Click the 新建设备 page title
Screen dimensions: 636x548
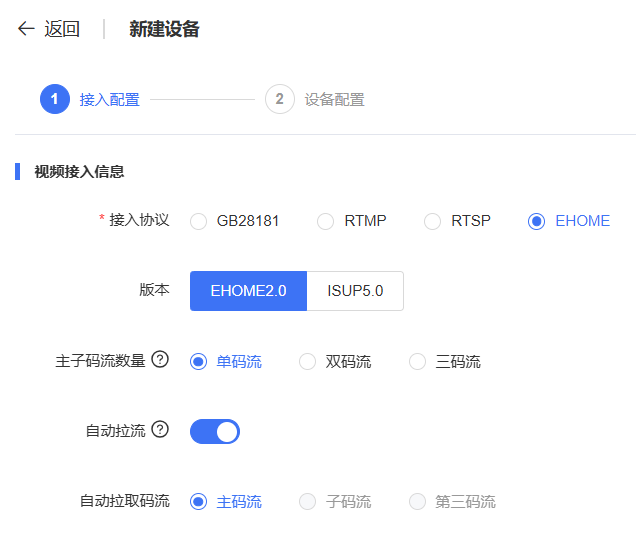coord(164,29)
